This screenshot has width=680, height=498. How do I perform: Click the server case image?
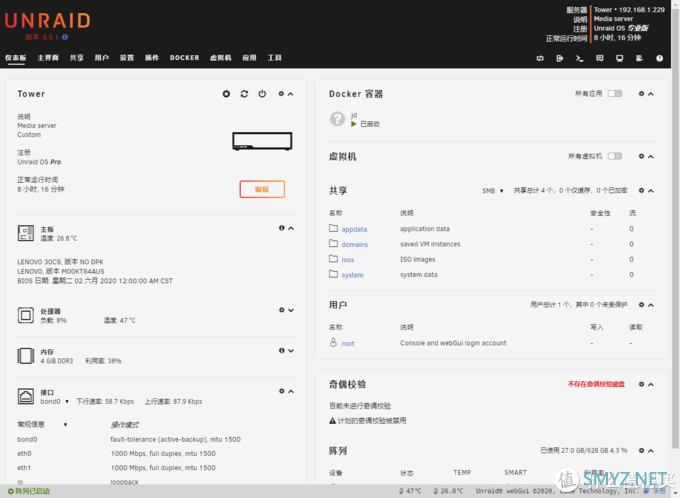[262, 141]
